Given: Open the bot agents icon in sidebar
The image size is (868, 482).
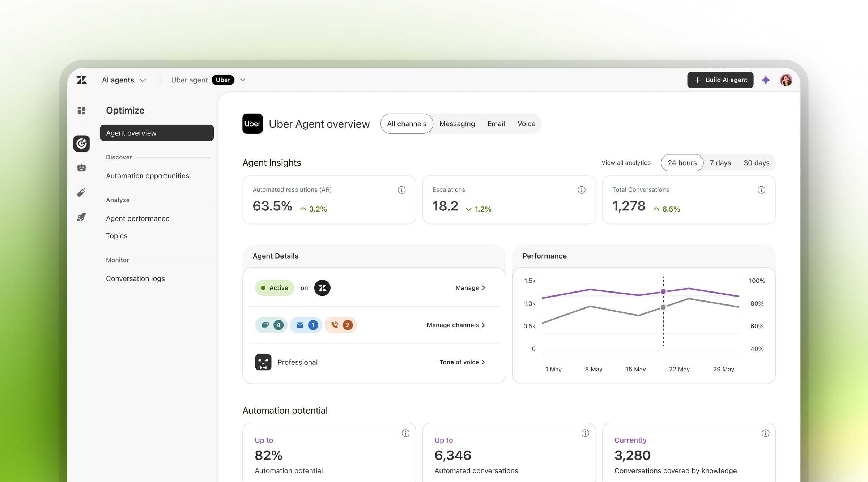Looking at the screenshot, I should coord(81,168).
